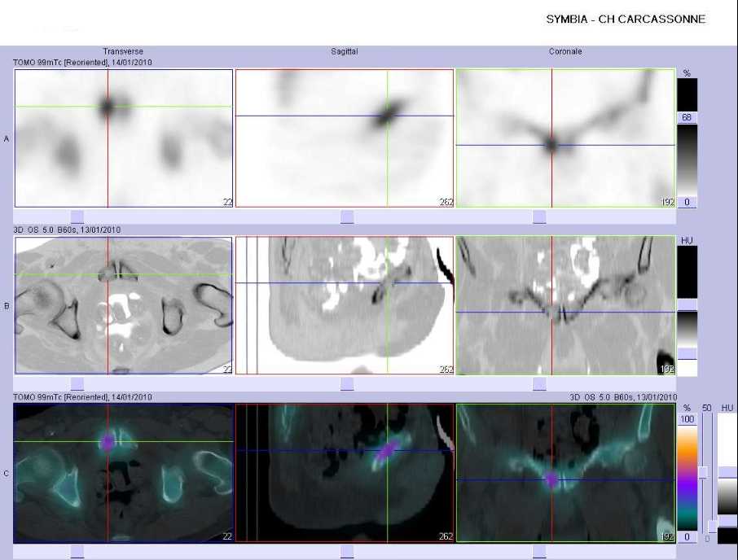738x560 pixels.
Task: Click the lower level field showing 0 in row A
Action: (x=687, y=202)
